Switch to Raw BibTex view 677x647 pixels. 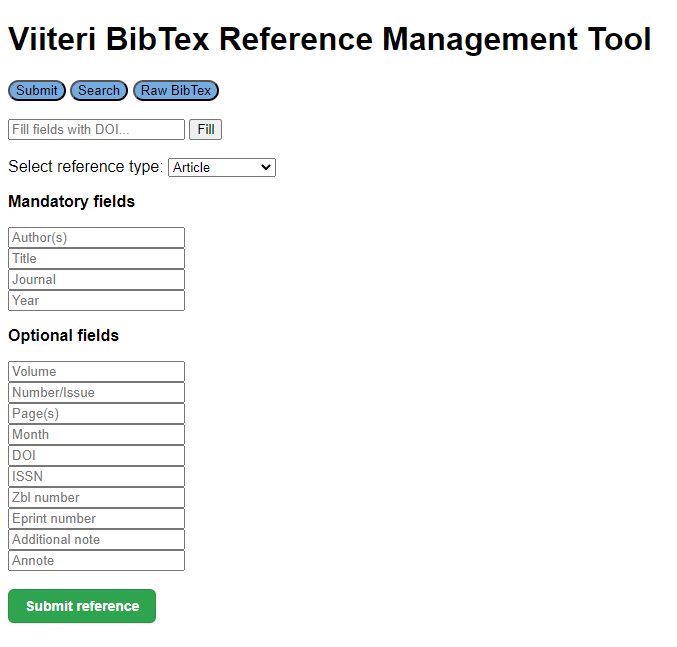point(175,91)
